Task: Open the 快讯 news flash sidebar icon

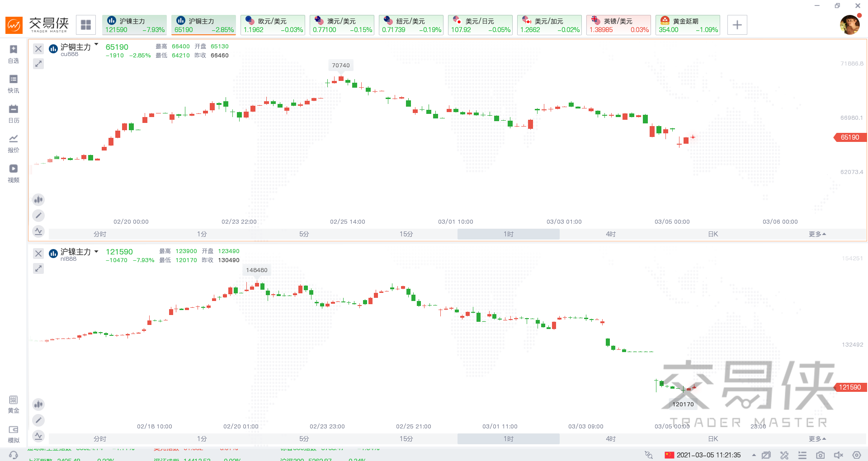Action: [x=14, y=84]
